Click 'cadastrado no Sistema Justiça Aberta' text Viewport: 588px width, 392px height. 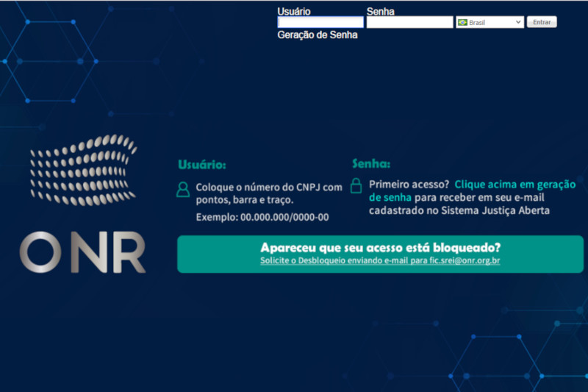click(x=459, y=210)
